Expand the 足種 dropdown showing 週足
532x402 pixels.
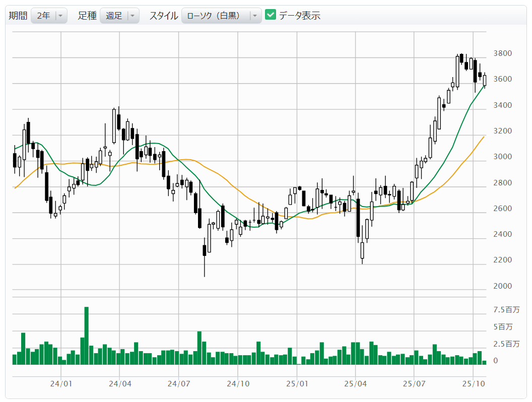pyautogui.click(x=119, y=16)
